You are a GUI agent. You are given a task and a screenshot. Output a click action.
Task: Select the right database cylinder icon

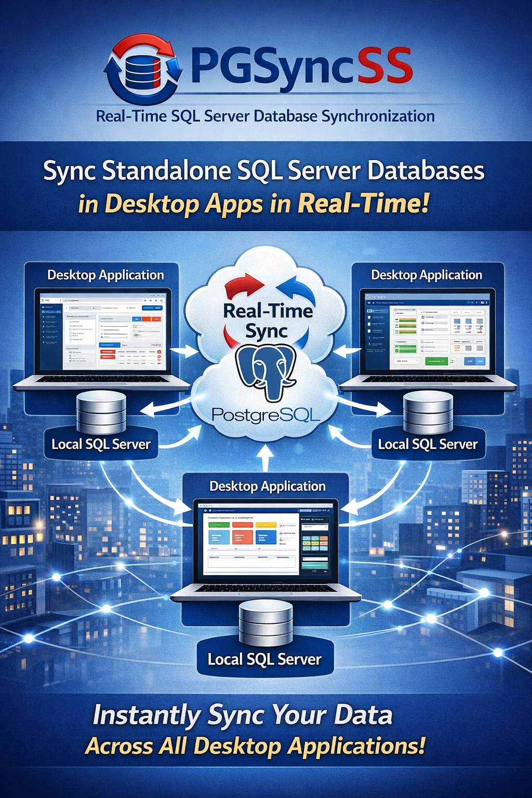pos(428,413)
